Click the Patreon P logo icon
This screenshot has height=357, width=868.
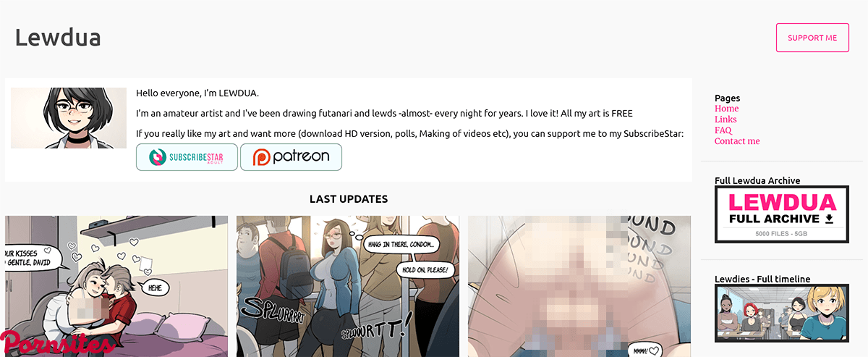(260, 157)
